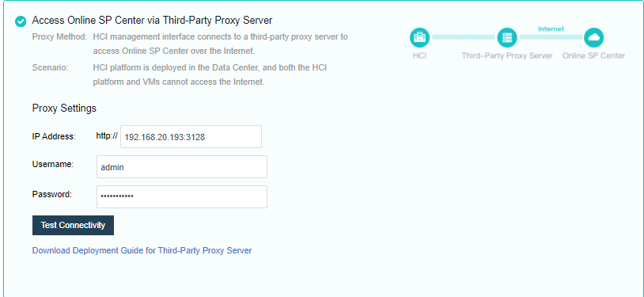Click the http:// prefix label
Viewport: 644px width, 297px height.
click(107, 135)
